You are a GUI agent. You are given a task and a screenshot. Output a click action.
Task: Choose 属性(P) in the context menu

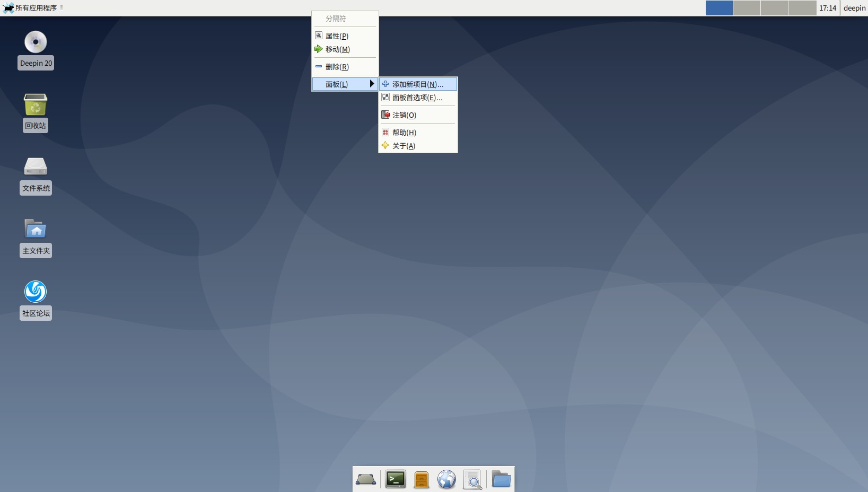(x=345, y=36)
